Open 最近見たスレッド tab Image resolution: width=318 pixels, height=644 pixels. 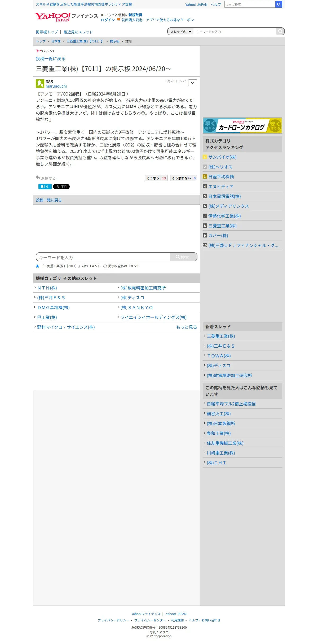[x=78, y=32]
